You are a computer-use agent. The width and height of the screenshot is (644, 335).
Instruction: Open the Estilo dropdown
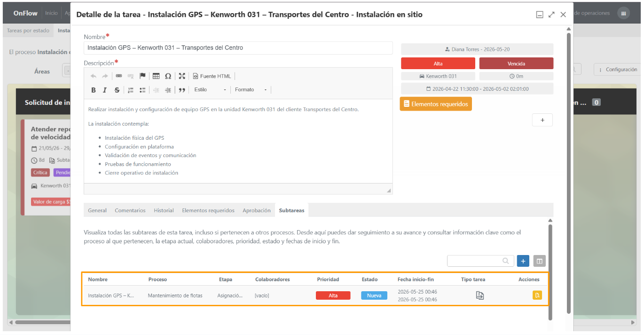point(210,90)
